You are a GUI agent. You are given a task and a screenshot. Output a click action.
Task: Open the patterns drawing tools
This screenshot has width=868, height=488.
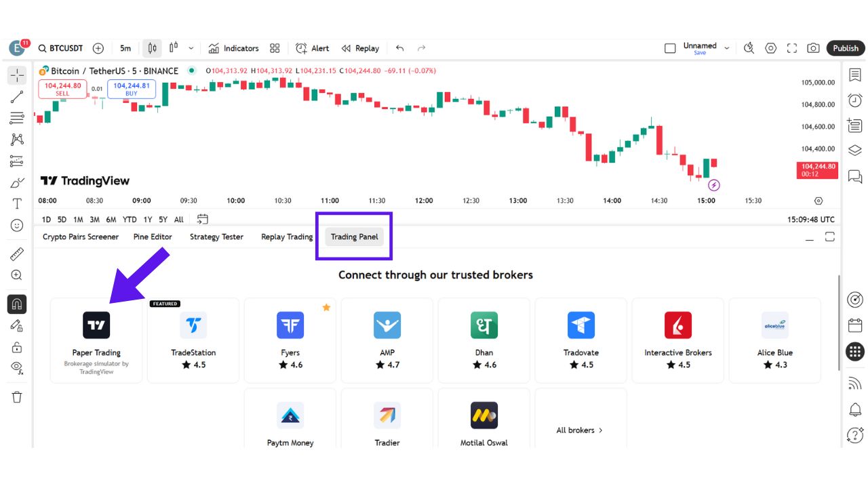[x=17, y=140]
